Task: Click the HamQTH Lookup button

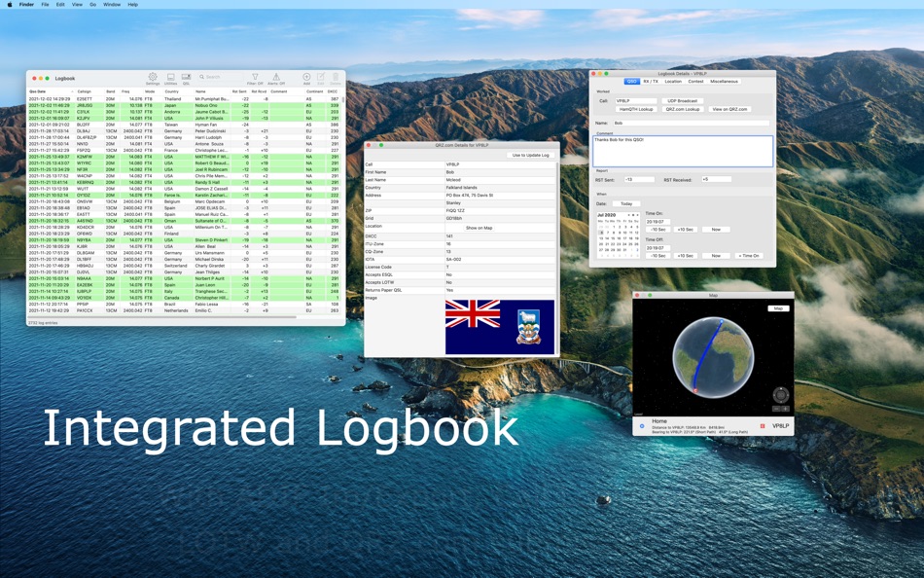Action: coord(636,109)
